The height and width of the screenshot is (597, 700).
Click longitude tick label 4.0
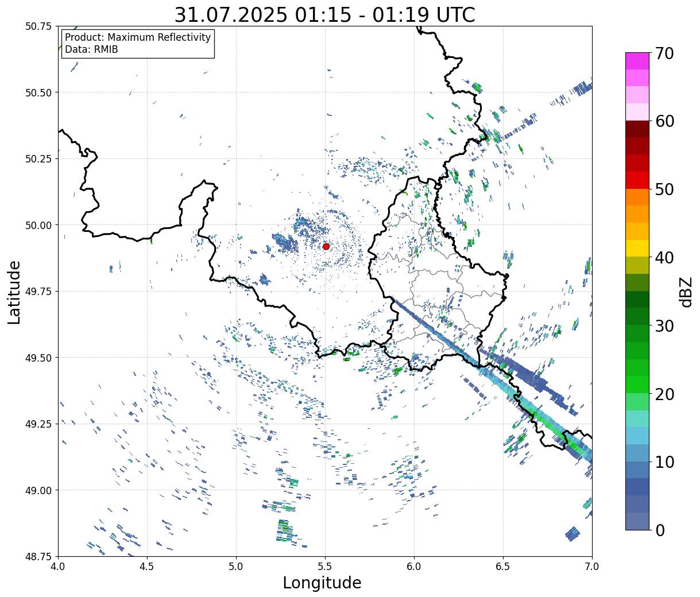(x=59, y=567)
